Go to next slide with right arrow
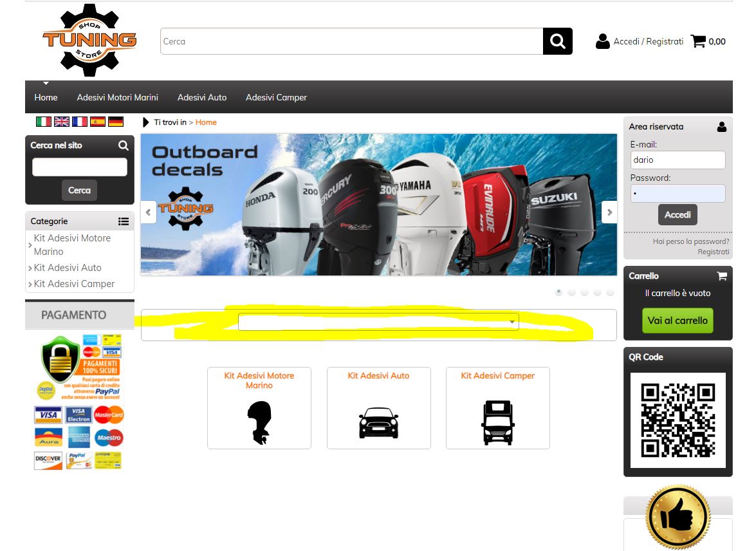This screenshot has height=551, width=756. (609, 212)
